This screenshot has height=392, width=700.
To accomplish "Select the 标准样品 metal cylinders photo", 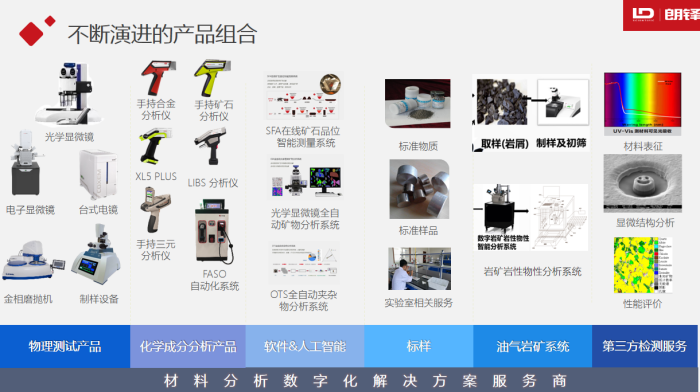I will [x=419, y=189].
